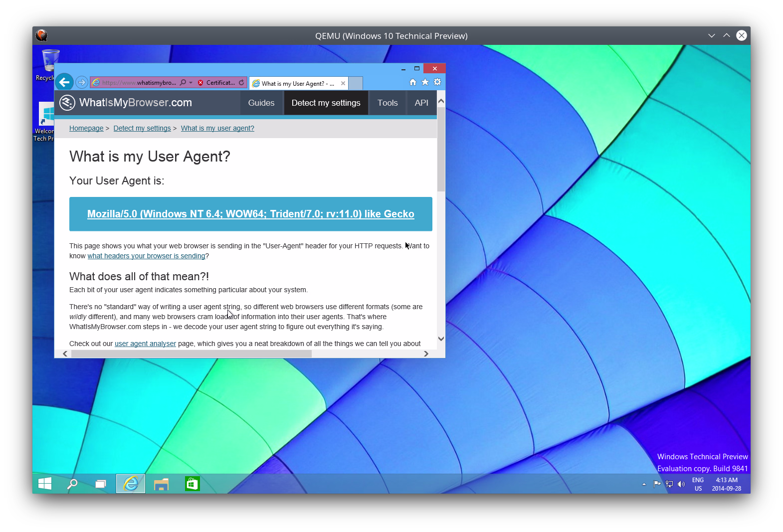Select the Tools site menu item

[388, 103]
